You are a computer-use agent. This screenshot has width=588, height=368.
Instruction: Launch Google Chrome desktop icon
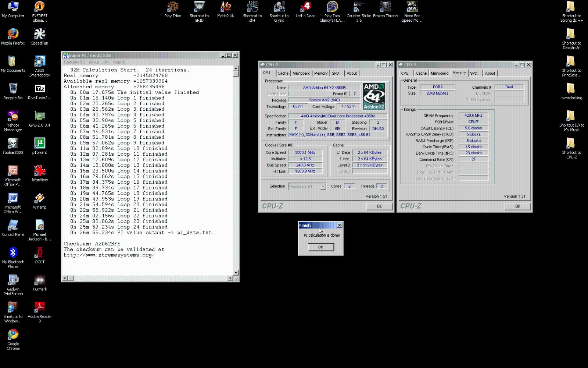(13, 339)
